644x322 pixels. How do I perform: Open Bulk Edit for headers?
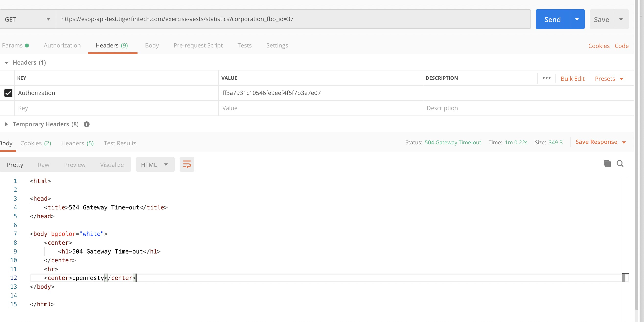click(573, 79)
